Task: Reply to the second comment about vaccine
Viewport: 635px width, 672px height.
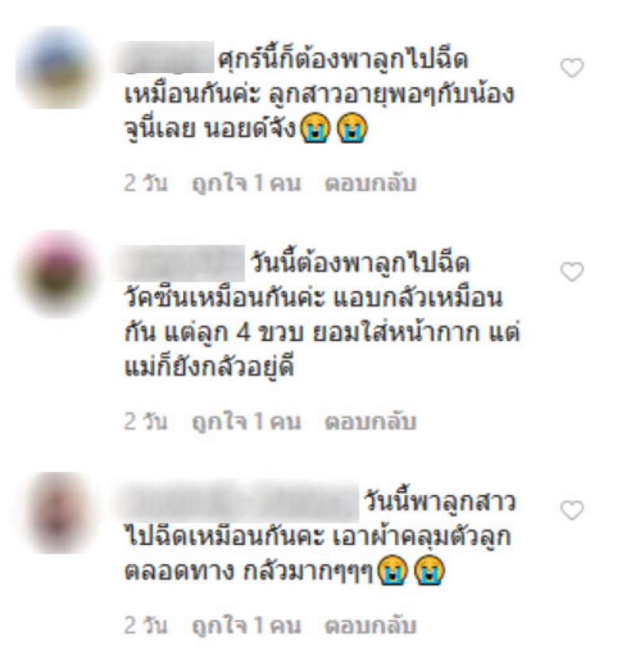Action: 371,422
